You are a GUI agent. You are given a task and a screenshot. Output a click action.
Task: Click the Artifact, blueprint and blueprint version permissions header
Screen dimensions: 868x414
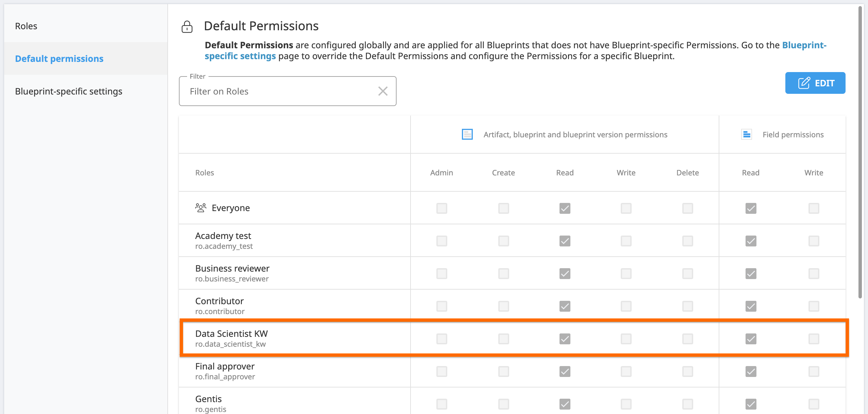[x=575, y=135]
